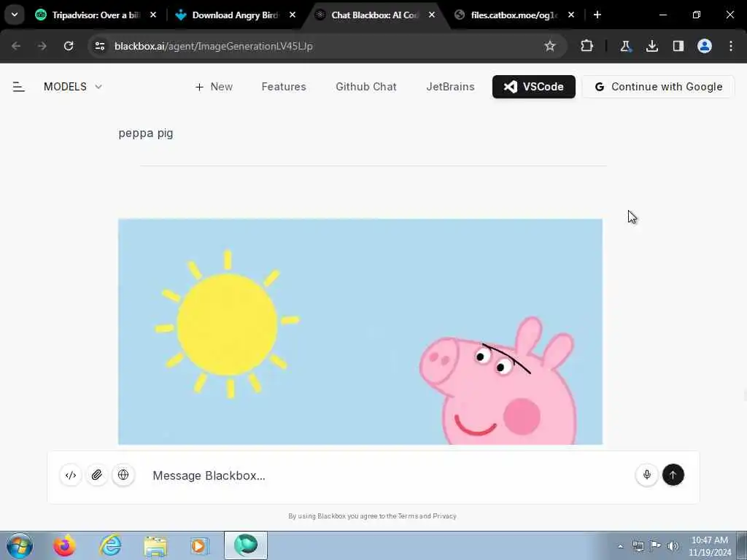This screenshot has width=747, height=560.
Task: Switch to the Tripadvisor tab
Action: tap(96, 15)
